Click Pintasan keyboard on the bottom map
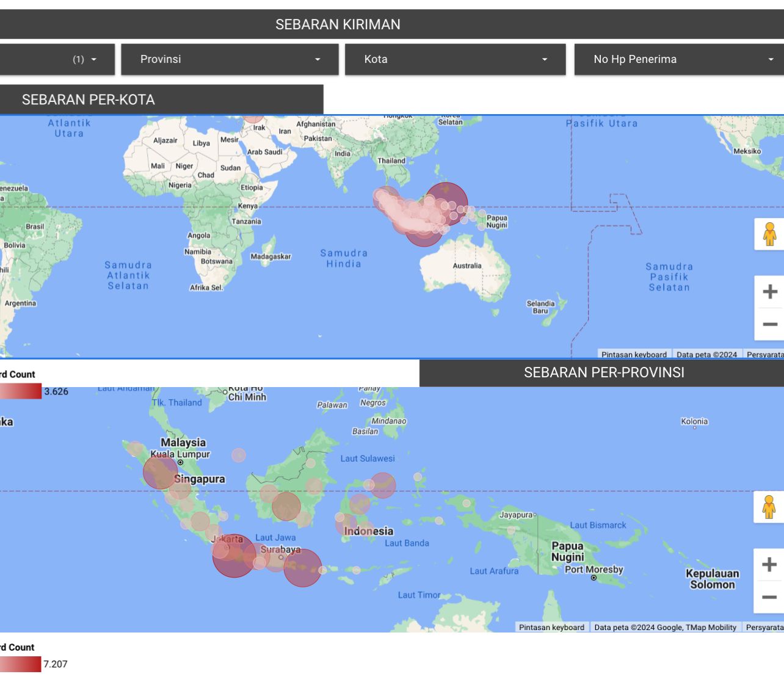The height and width of the screenshot is (696, 784). coord(551,627)
